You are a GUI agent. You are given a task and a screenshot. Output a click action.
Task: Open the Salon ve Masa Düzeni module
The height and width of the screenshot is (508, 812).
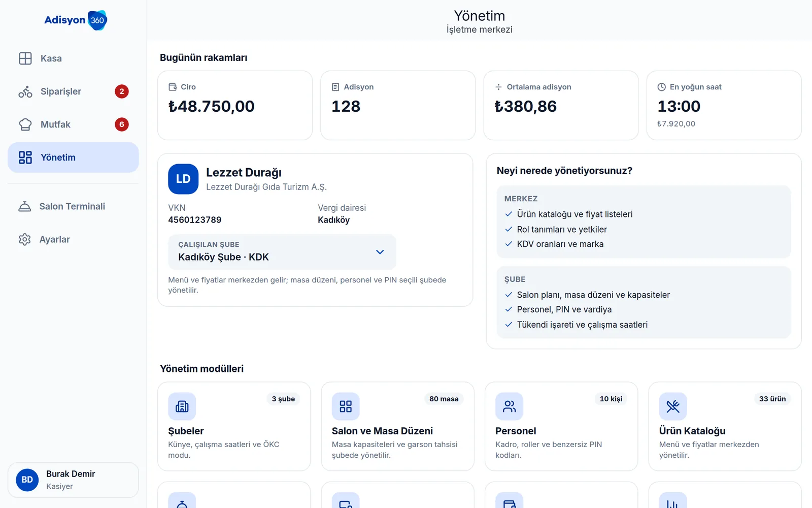[x=398, y=427]
